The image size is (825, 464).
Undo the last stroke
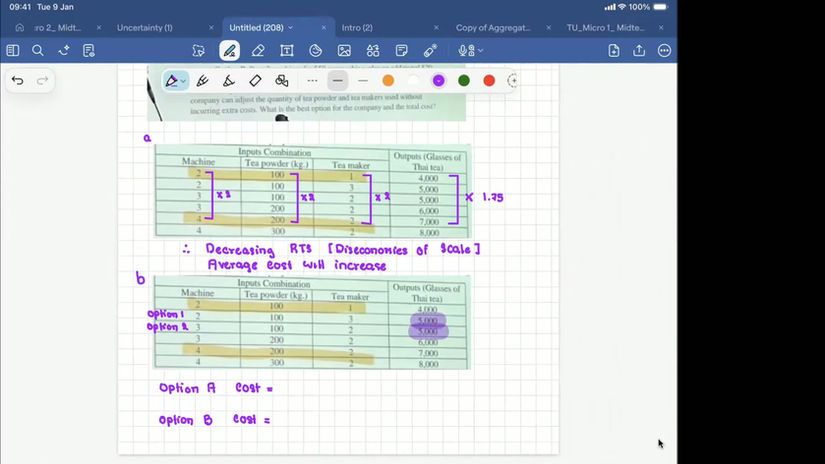[x=17, y=80]
